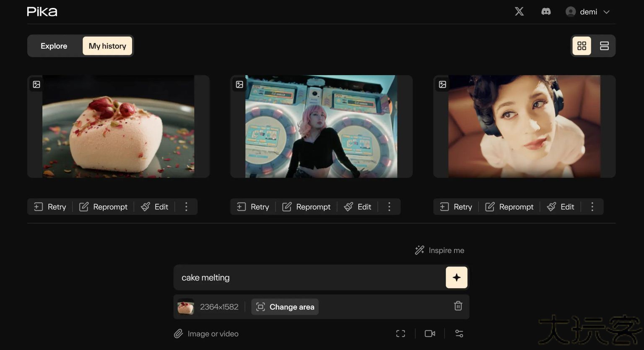The image size is (644, 350).
Task: Open more options for the headphones woman video
Action: click(592, 206)
